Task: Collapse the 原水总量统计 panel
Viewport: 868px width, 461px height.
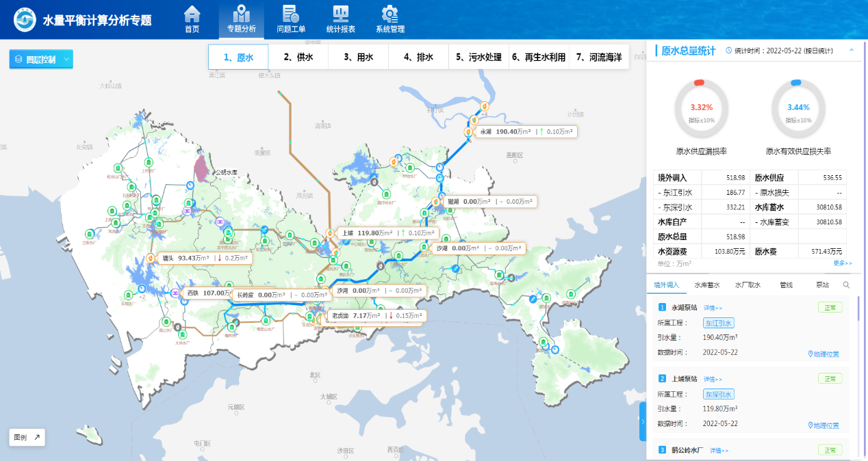Action: [x=852, y=51]
